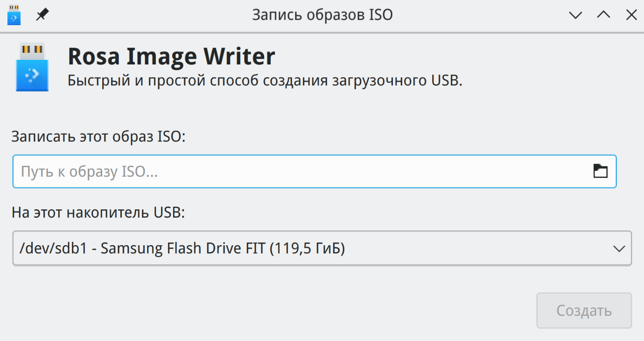644x341 pixels.
Task: Click the Запись образов ISO window title
Action: [x=322, y=15]
